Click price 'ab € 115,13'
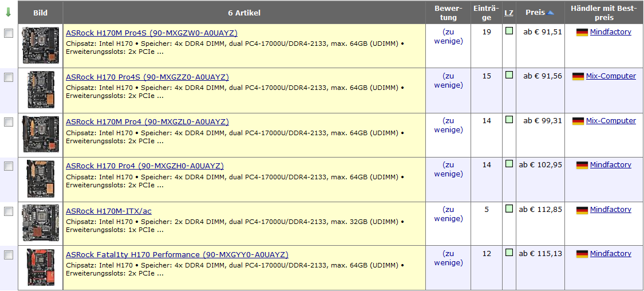Screen dimensions: 644x291 pyautogui.click(x=540, y=254)
